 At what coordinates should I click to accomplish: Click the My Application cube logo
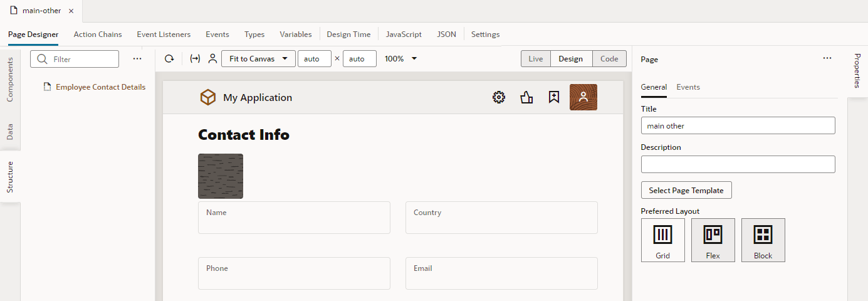pyautogui.click(x=207, y=97)
